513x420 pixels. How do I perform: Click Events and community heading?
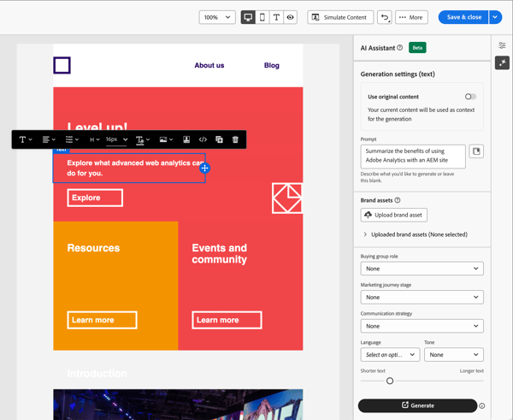[x=219, y=253]
